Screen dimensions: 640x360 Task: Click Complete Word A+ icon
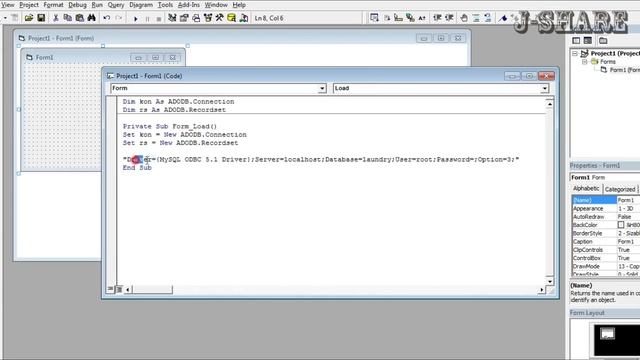[422, 18]
